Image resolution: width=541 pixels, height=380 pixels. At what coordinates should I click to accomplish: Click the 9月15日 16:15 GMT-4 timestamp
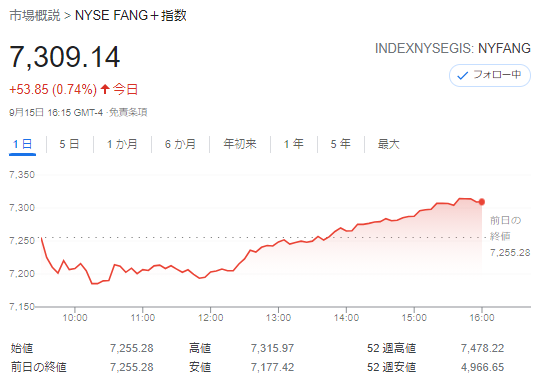click(56, 113)
